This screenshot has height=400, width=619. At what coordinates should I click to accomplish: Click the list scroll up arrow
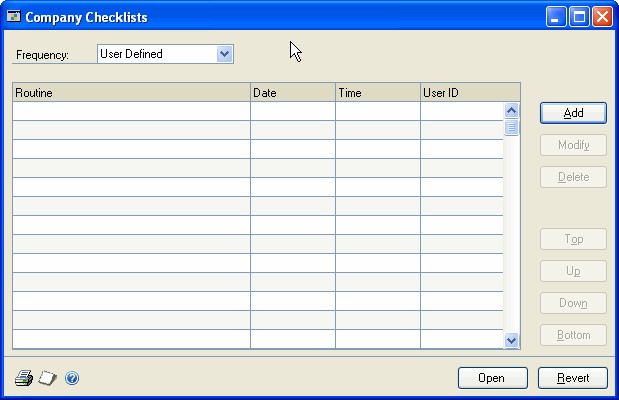click(511, 110)
